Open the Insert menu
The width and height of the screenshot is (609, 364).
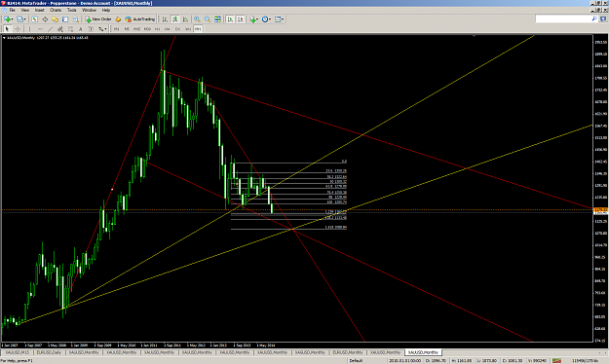pyautogui.click(x=39, y=10)
